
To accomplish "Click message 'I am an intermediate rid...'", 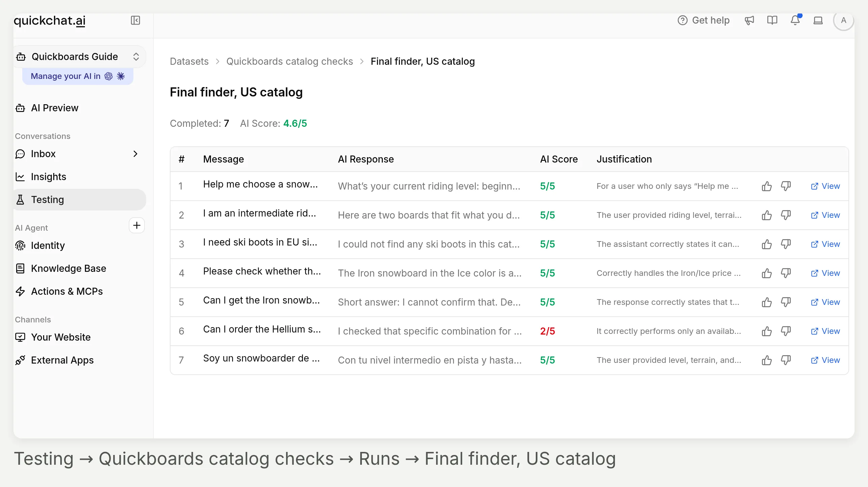I will [x=259, y=213].
